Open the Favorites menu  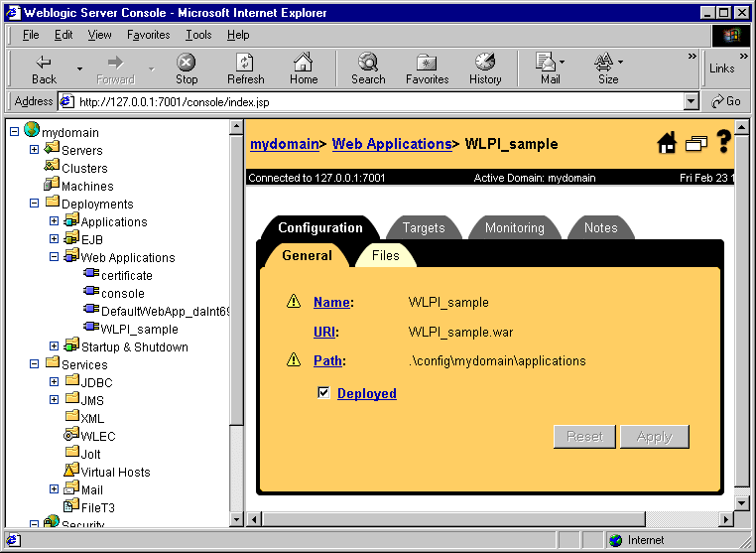tap(148, 35)
